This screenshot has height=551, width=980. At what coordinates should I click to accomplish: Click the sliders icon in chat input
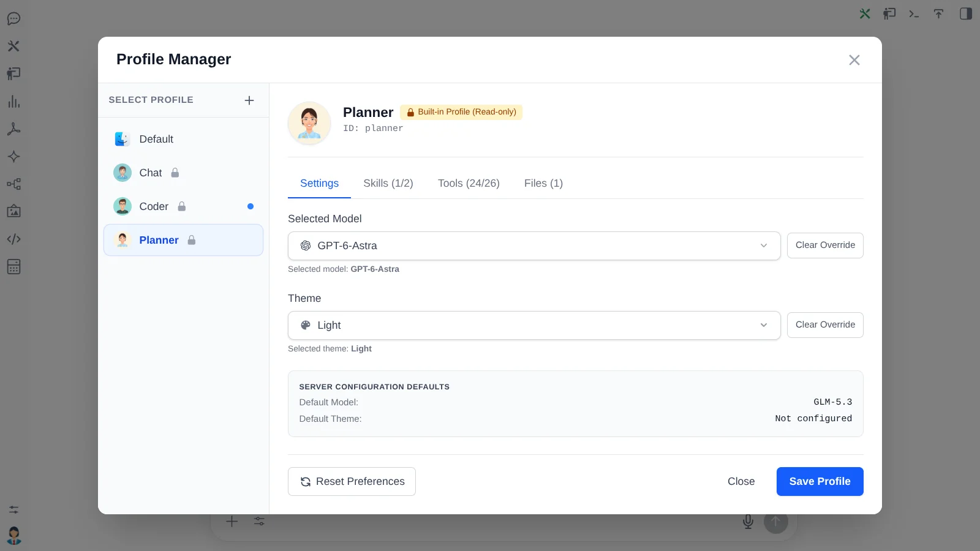[x=260, y=522]
